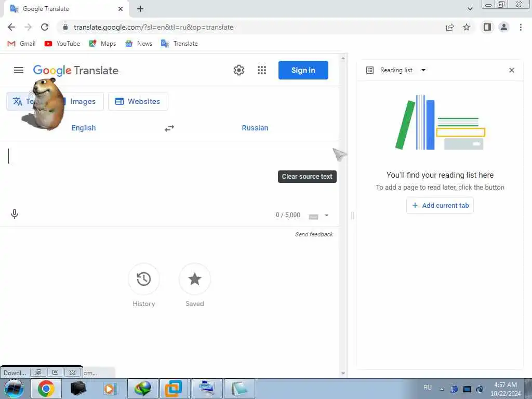The width and height of the screenshot is (532, 399).
Task: Switch to Websites translation tab
Action: click(138, 101)
